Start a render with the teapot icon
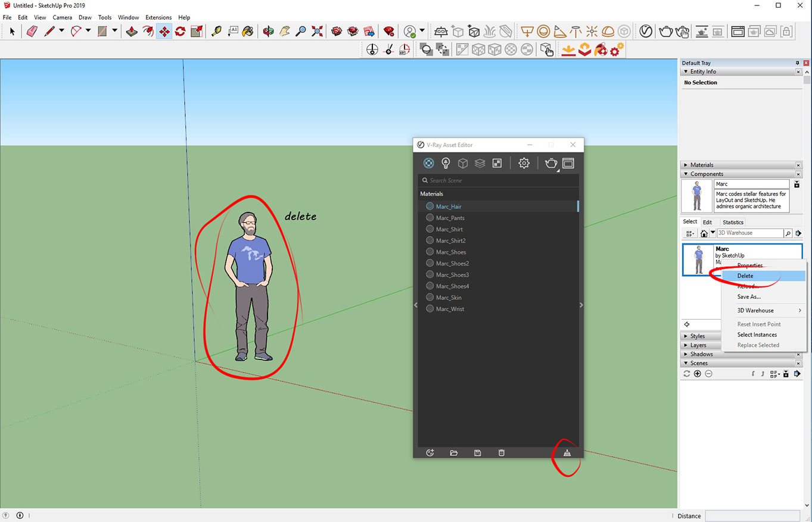 click(x=550, y=162)
